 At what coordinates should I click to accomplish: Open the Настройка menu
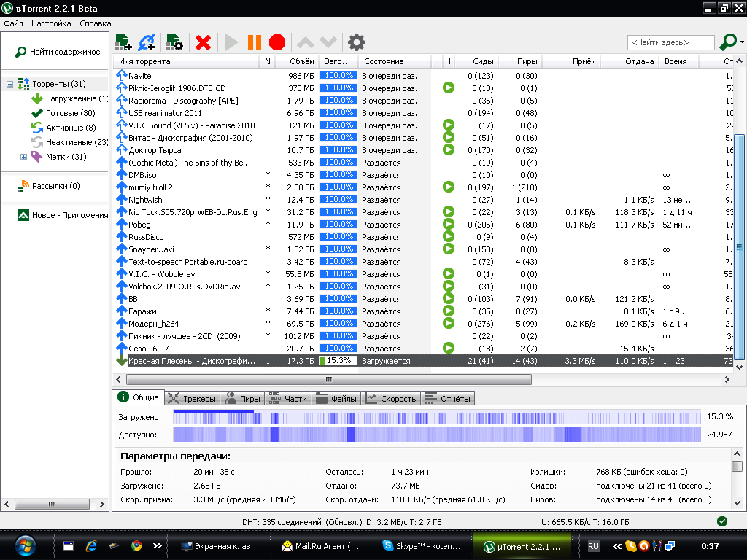pyautogui.click(x=51, y=23)
